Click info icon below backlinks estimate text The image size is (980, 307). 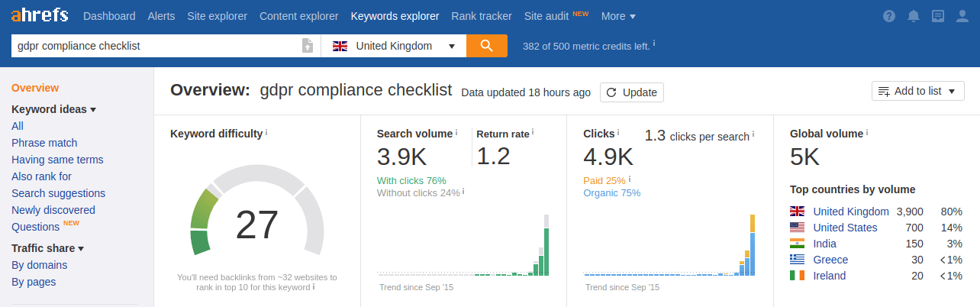(x=314, y=287)
